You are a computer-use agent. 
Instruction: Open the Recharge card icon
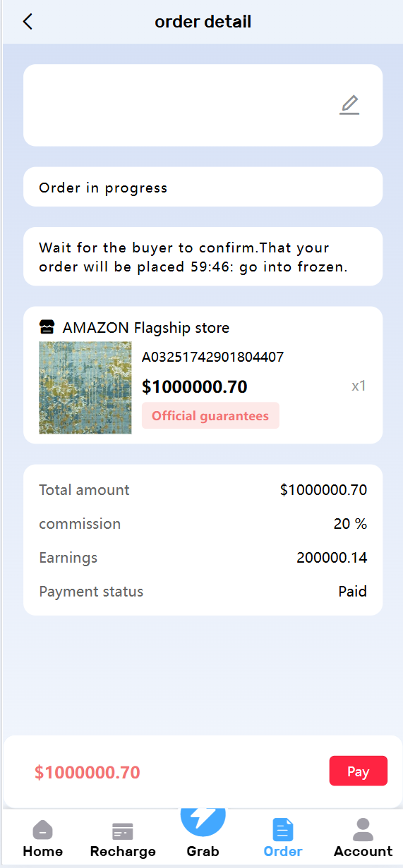tap(123, 831)
